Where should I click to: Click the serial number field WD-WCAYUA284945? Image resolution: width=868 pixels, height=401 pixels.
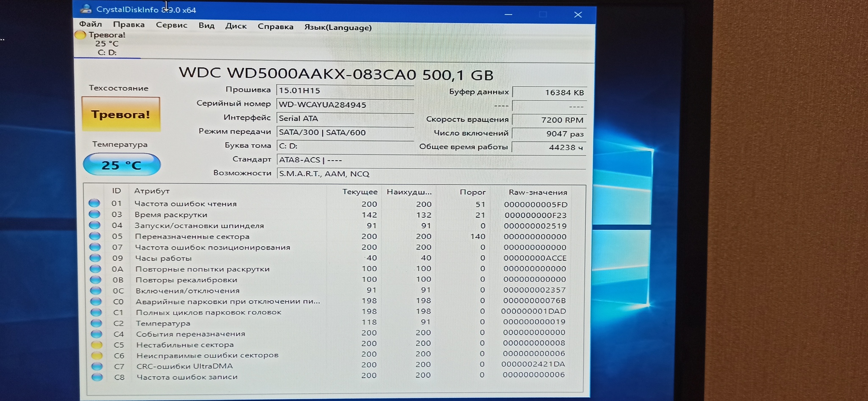[345, 104]
